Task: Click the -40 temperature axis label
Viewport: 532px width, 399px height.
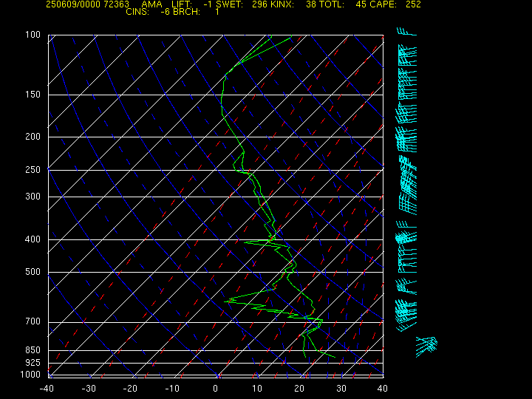Action: pos(47,389)
